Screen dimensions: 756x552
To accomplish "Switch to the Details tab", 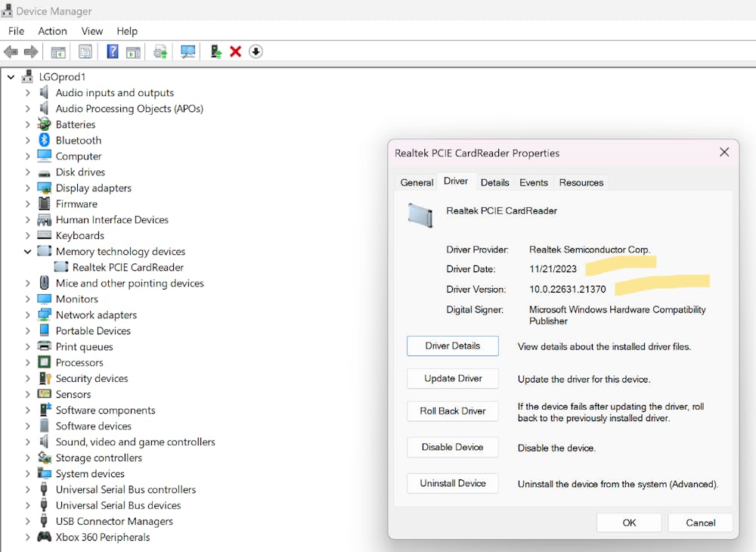I will (494, 182).
